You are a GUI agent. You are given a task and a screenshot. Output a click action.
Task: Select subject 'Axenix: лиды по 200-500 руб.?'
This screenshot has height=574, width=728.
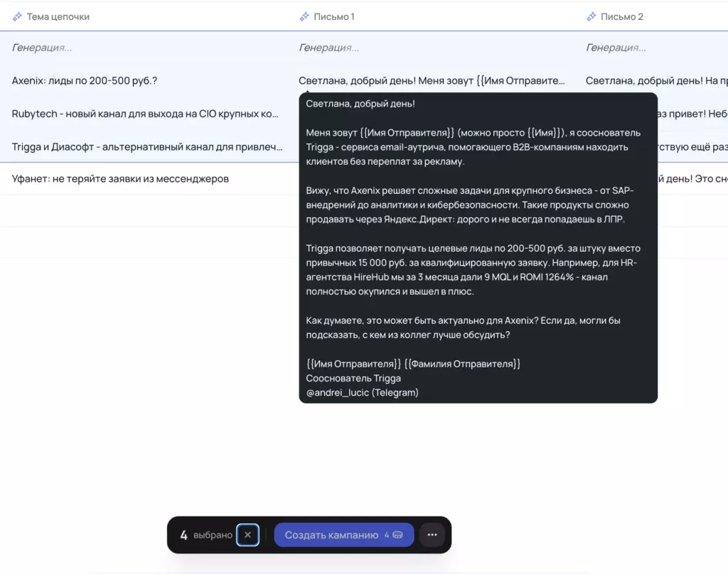coord(85,81)
